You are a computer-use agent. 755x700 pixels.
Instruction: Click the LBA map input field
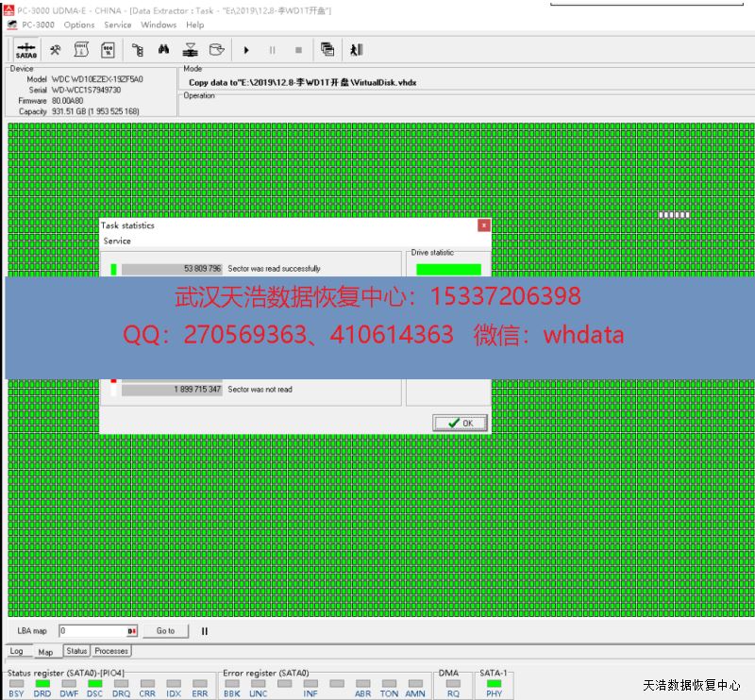(x=92, y=631)
